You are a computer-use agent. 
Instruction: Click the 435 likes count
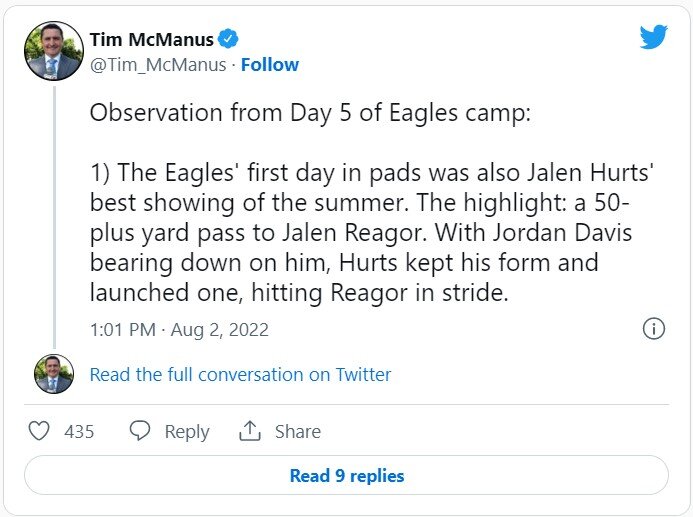pos(79,432)
